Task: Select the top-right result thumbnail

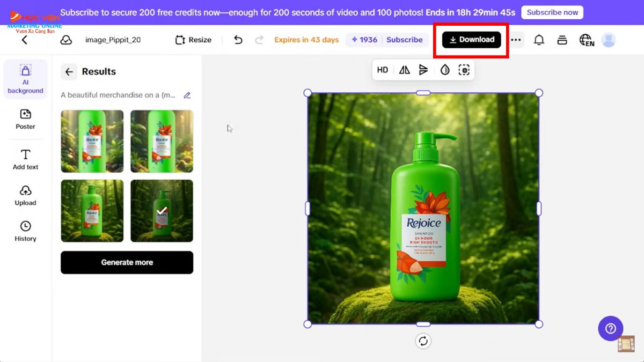Action: pyautogui.click(x=162, y=141)
